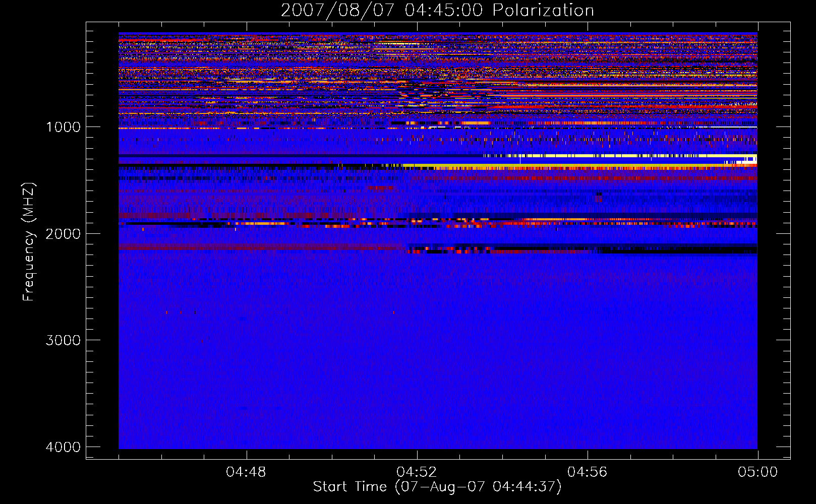The height and width of the screenshot is (504, 816).
Task: Click the 04:56 time tick label
Action: pyautogui.click(x=587, y=472)
